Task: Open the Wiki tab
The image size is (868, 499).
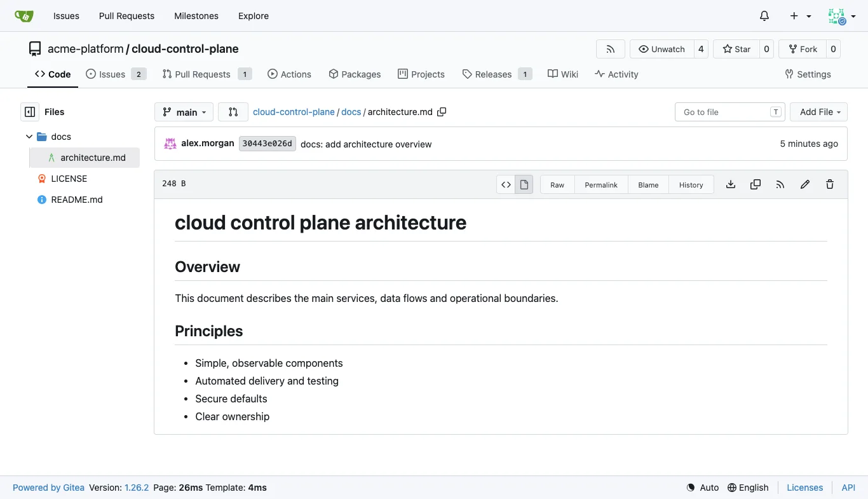Action: point(563,74)
